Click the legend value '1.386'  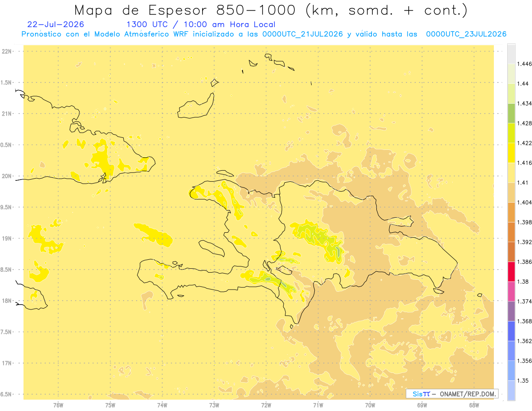[x=524, y=262]
